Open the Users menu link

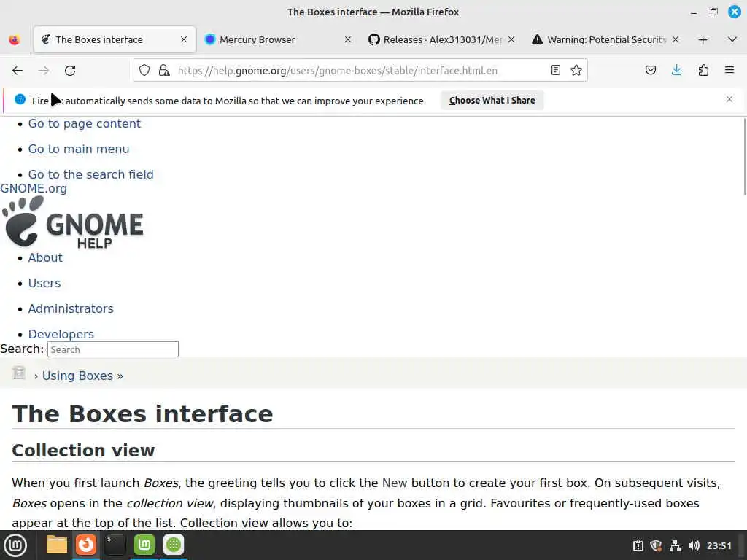click(44, 284)
